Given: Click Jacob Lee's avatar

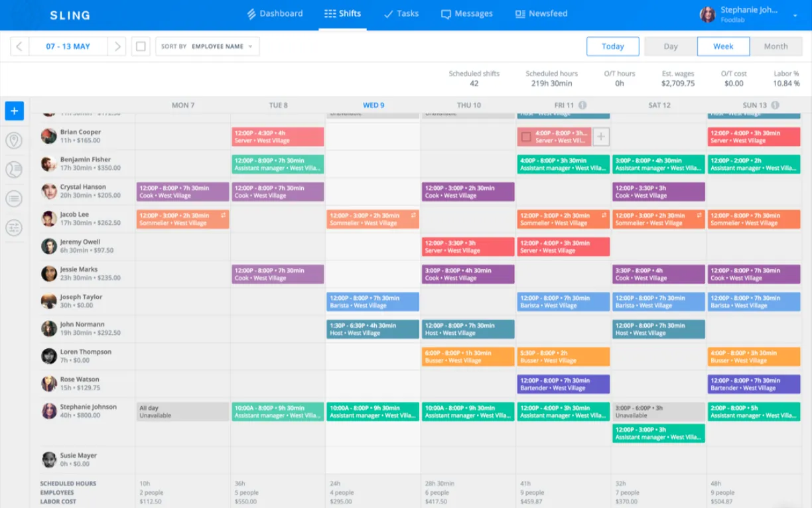Looking at the screenshot, I should point(48,219).
